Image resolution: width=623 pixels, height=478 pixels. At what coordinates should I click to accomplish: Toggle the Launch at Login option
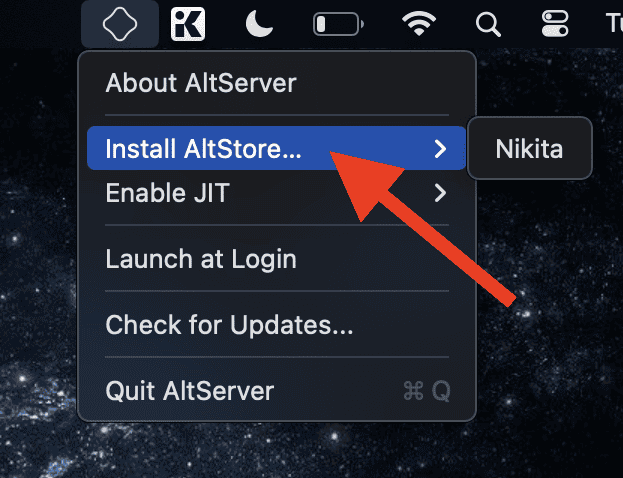pos(201,259)
